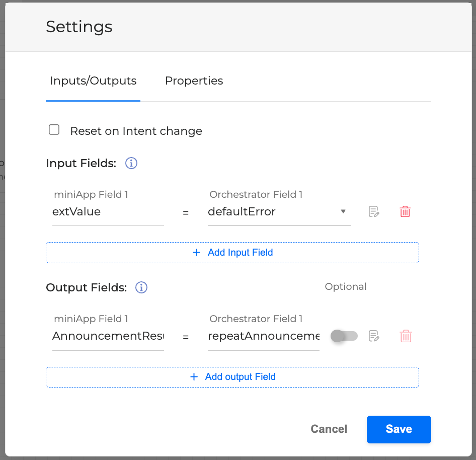Click the info icon beside Input Fields
Viewport: 476px width, 460px height.
(x=131, y=164)
